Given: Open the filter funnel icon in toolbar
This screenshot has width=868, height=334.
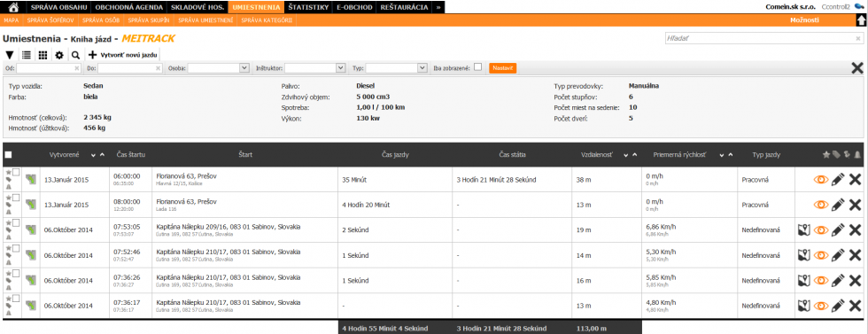Looking at the screenshot, I should coord(9,55).
